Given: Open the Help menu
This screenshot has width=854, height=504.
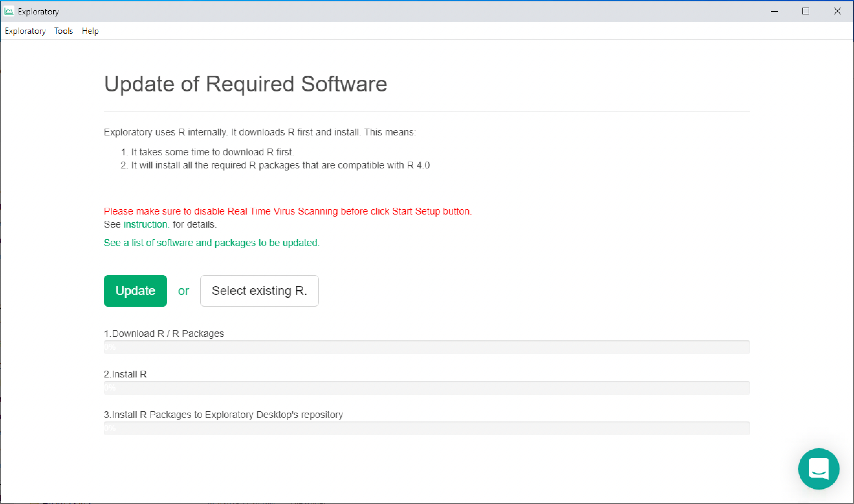Looking at the screenshot, I should pyautogui.click(x=90, y=31).
